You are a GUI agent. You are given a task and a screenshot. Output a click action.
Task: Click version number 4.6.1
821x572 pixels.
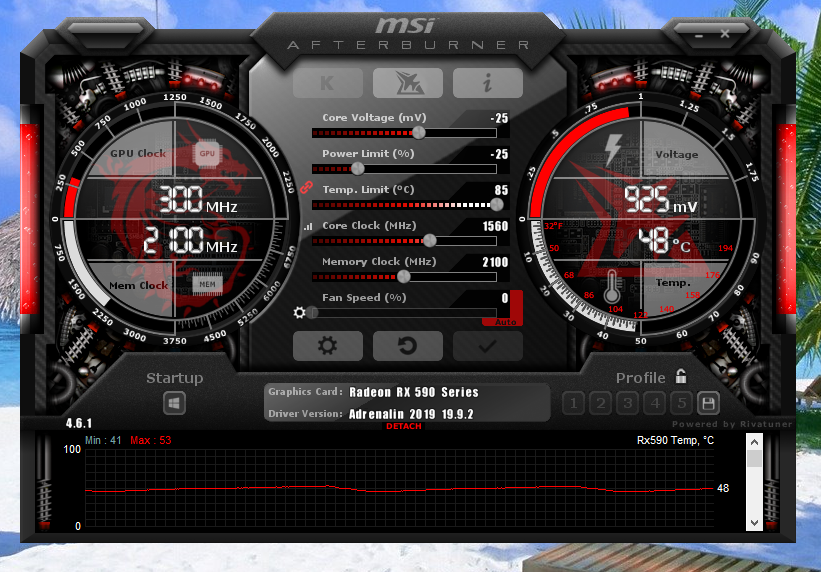[79, 423]
